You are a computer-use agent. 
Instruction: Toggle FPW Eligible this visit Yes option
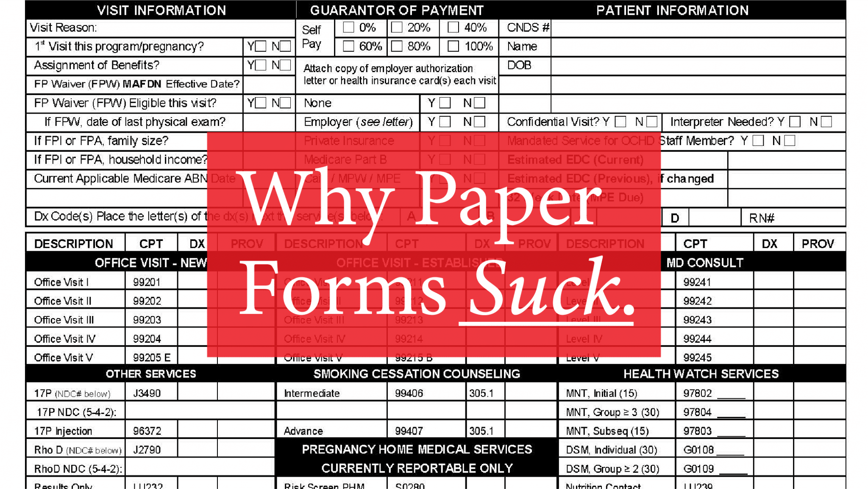pyautogui.click(x=260, y=104)
